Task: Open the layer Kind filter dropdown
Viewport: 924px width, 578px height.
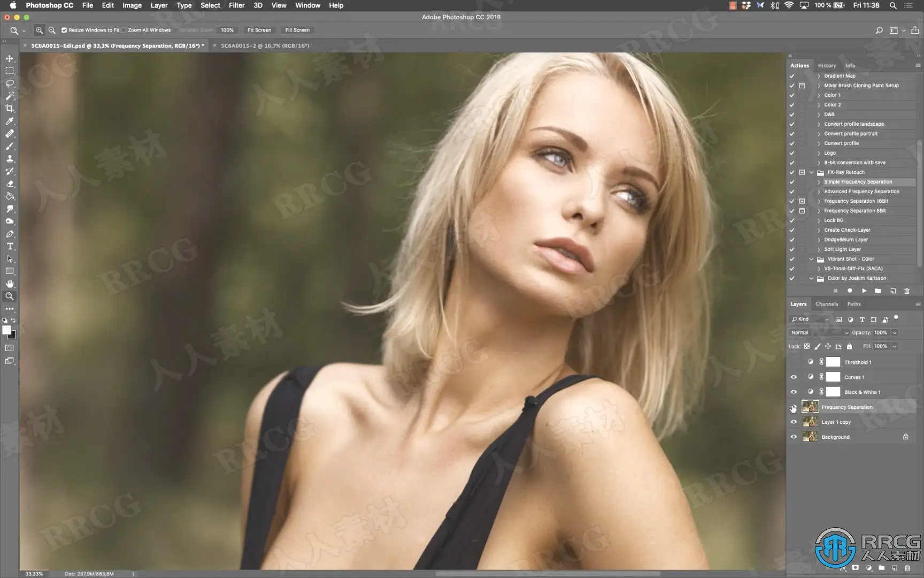Action: click(x=810, y=320)
